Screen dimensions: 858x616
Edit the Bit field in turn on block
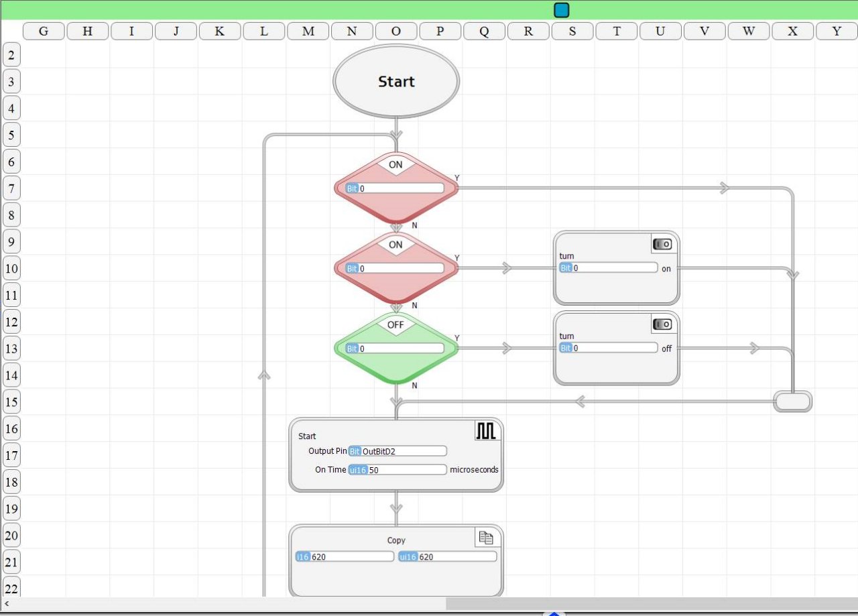pos(609,267)
